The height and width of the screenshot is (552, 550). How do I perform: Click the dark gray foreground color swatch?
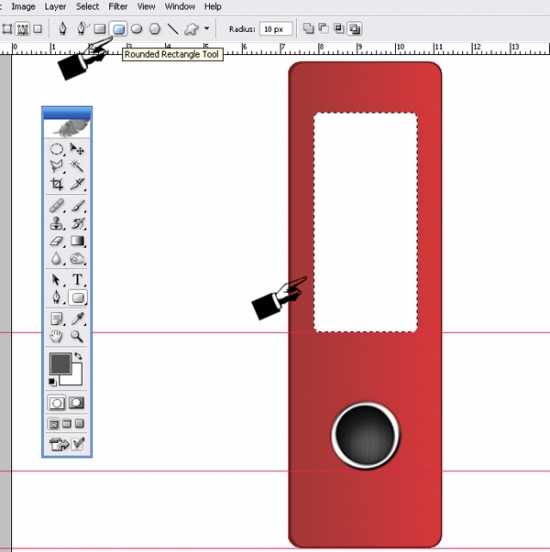click(60, 363)
